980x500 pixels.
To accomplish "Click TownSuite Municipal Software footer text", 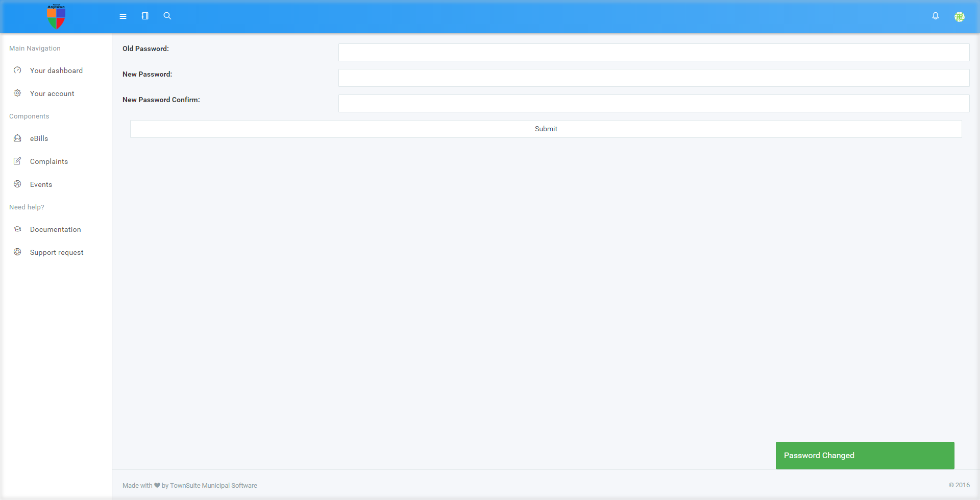I will [213, 486].
